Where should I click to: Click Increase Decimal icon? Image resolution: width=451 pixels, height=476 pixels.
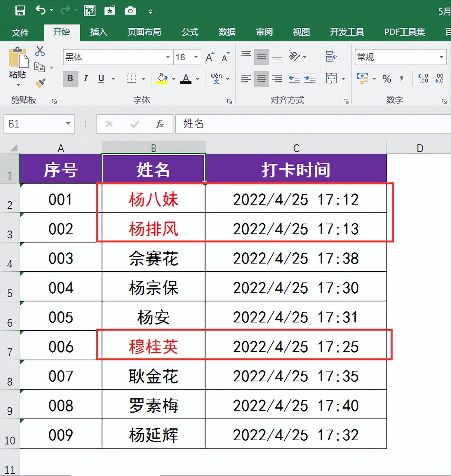click(423, 78)
